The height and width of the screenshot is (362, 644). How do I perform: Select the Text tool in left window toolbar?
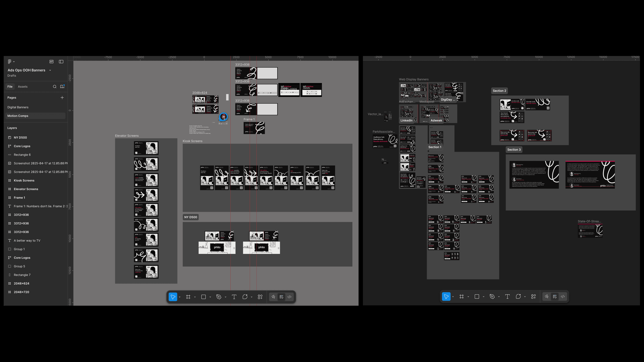(x=234, y=297)
